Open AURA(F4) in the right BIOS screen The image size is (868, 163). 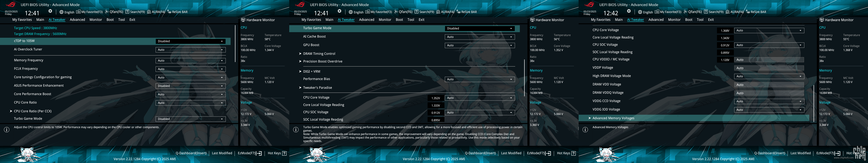tap(735, 12)
